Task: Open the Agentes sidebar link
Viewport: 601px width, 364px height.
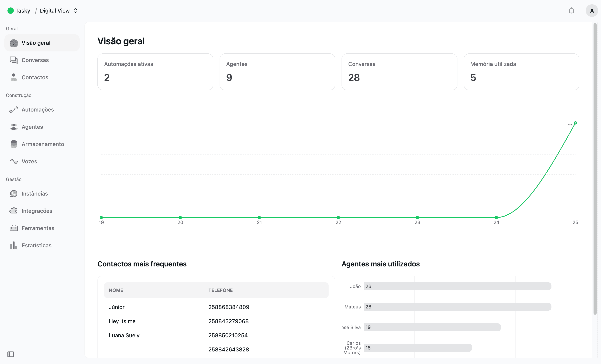Action: 32,127
